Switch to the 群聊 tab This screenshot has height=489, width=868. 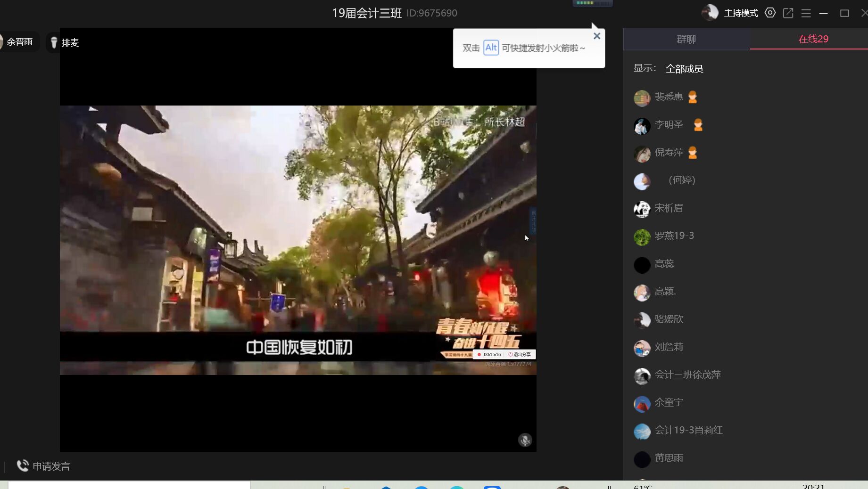pos(686,39)
